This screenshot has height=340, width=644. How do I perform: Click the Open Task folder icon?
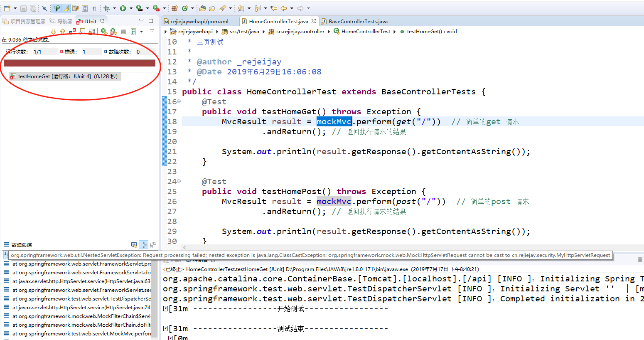pos(212,8)
